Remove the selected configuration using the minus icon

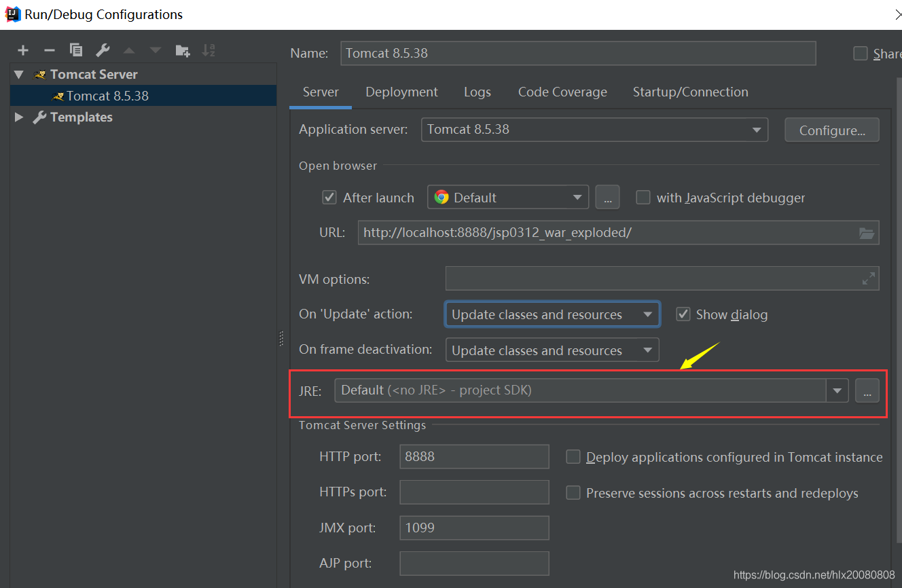point(48,50)
